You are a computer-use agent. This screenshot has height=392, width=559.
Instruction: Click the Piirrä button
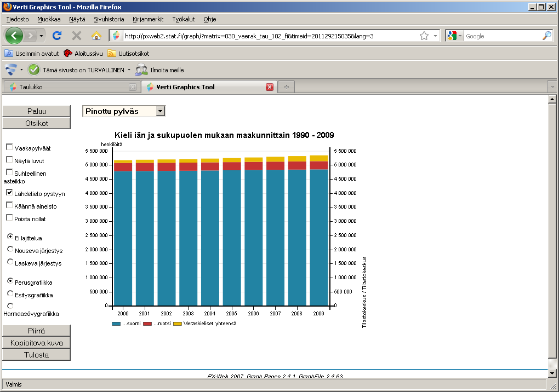coord(36,331)
